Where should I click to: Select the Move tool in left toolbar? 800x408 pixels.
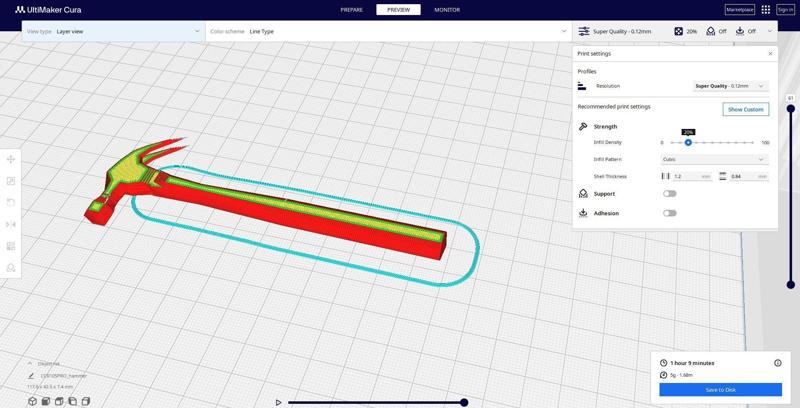click(x=10, y=160)
